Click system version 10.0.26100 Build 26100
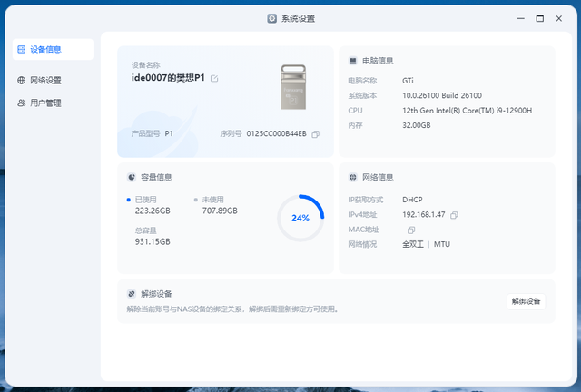Viewport: 581px width, 392px height. point(442,95)
